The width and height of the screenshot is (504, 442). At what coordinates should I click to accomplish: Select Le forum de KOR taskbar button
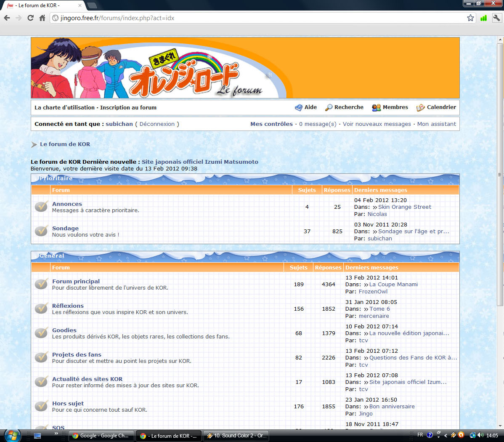coord(169,436)
